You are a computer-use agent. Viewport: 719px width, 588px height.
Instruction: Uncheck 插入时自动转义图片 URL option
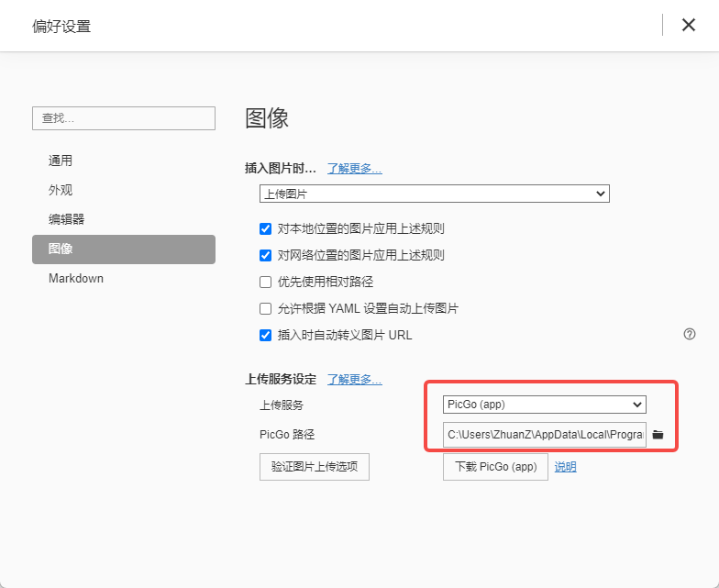pyautogui.click(x=266, y=336)
